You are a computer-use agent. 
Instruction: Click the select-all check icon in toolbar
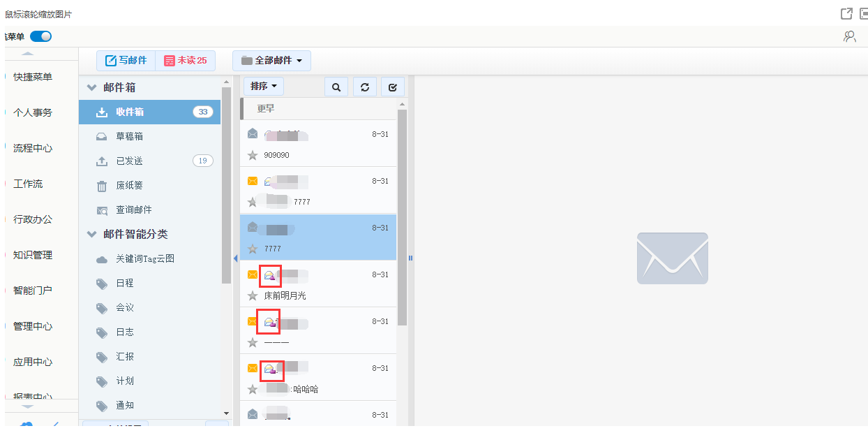(x=393, y=87)
